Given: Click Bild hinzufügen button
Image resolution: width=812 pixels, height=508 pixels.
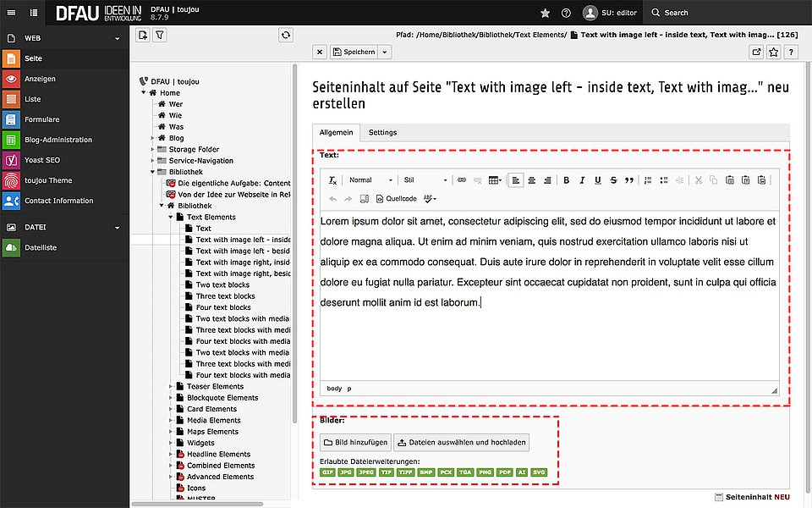Looking at the screenshot, I should 356,442.
